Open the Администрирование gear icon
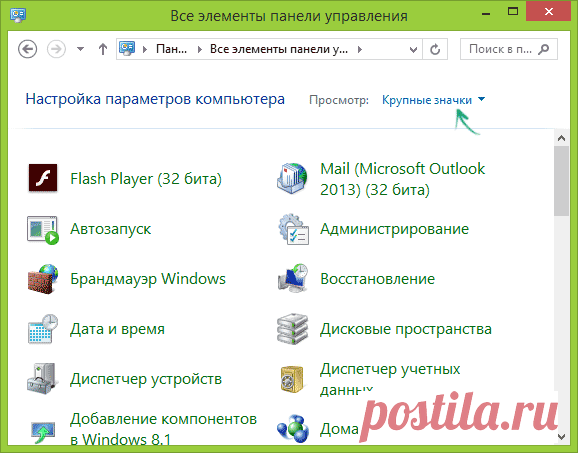This screenshot has height=453, width=578. point(293,229)
